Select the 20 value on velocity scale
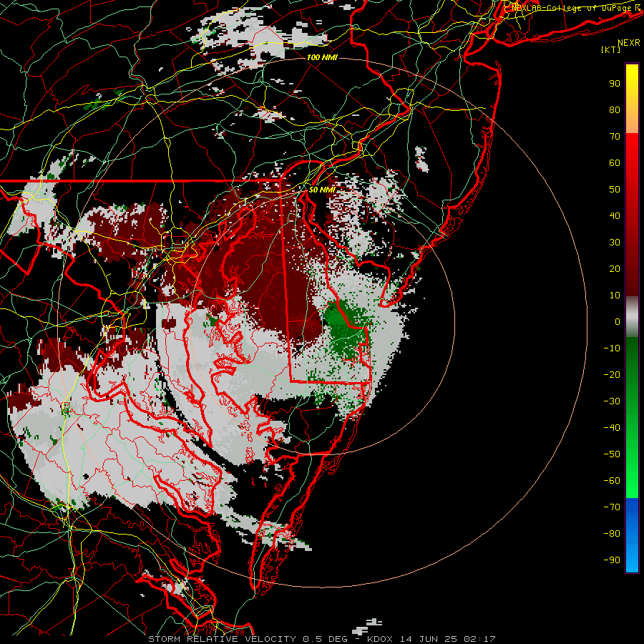 tap(615, 269)
